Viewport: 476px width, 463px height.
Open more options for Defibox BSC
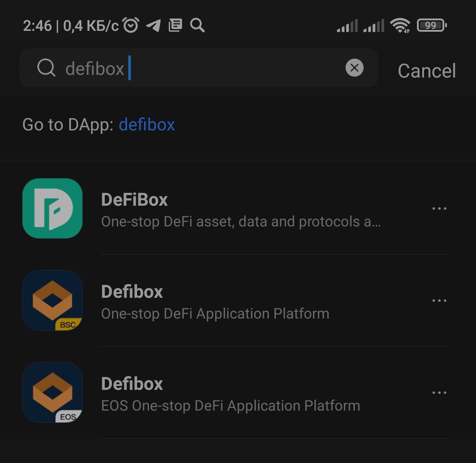(439, 301)
